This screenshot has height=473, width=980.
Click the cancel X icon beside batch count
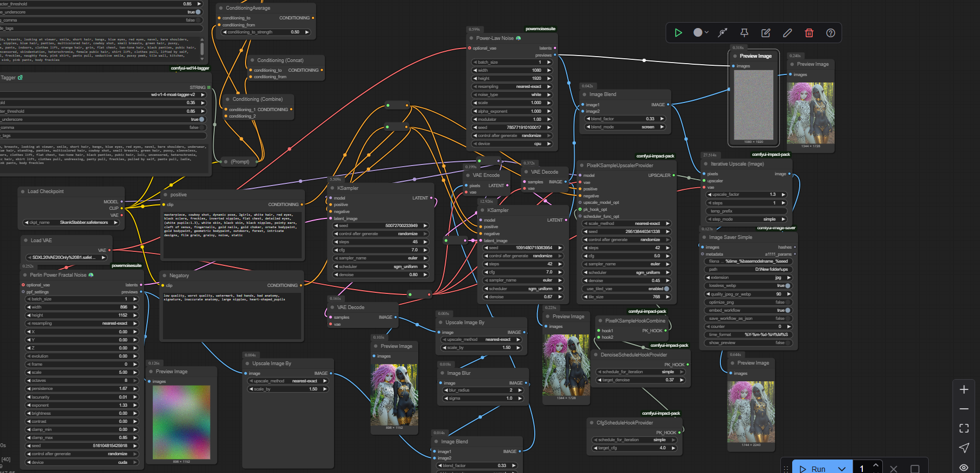[894, 469]
